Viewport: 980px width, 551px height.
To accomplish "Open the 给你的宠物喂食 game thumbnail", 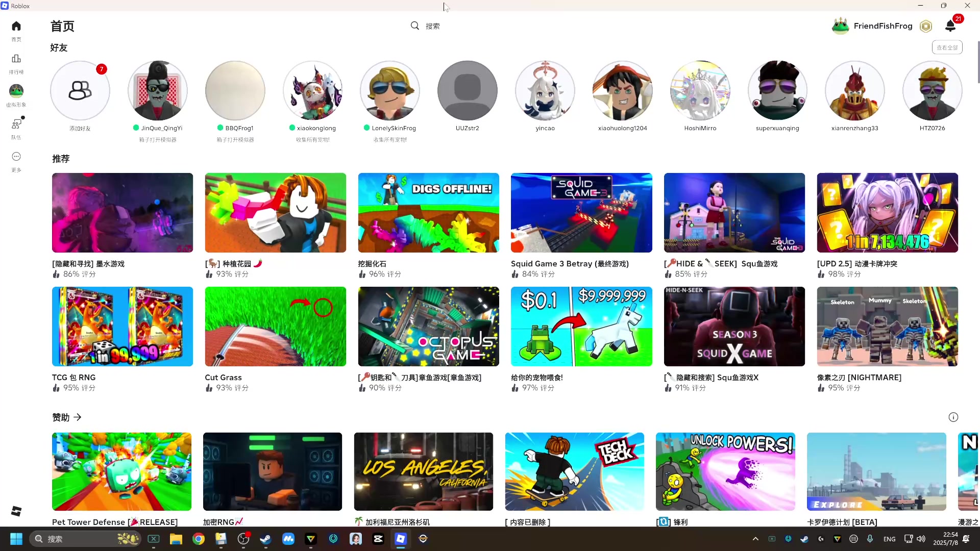I will point(581,327).
